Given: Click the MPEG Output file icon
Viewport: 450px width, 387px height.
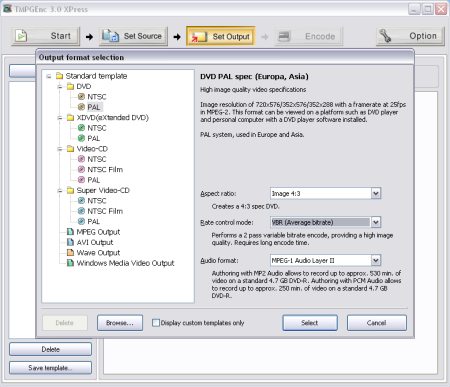Looking at the screenshot, I should point(70,232).
